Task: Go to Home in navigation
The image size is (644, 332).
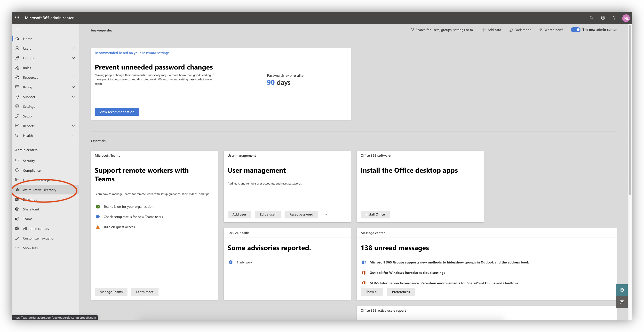Action: point(46,39)
